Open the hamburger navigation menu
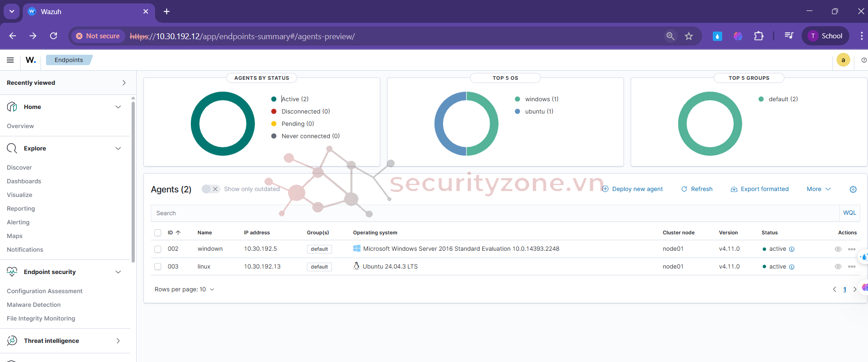 pyautogui.click(x=10, y=60)
